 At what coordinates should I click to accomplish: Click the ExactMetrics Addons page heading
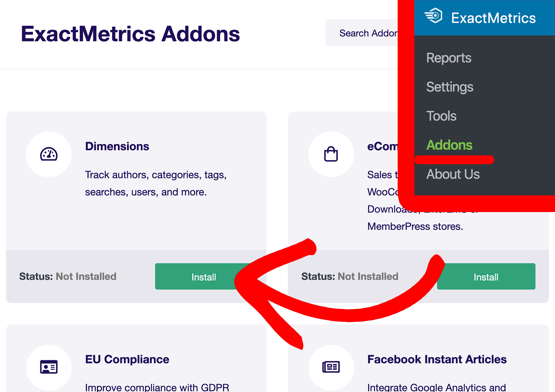130,33
